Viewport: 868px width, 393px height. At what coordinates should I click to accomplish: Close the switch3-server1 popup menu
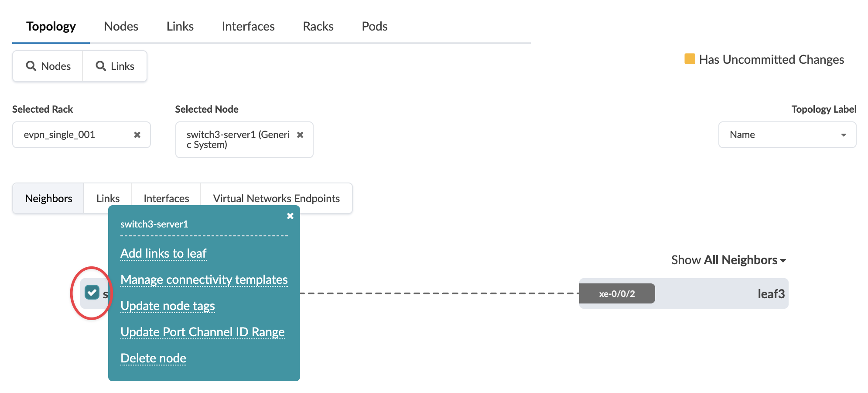290,216
